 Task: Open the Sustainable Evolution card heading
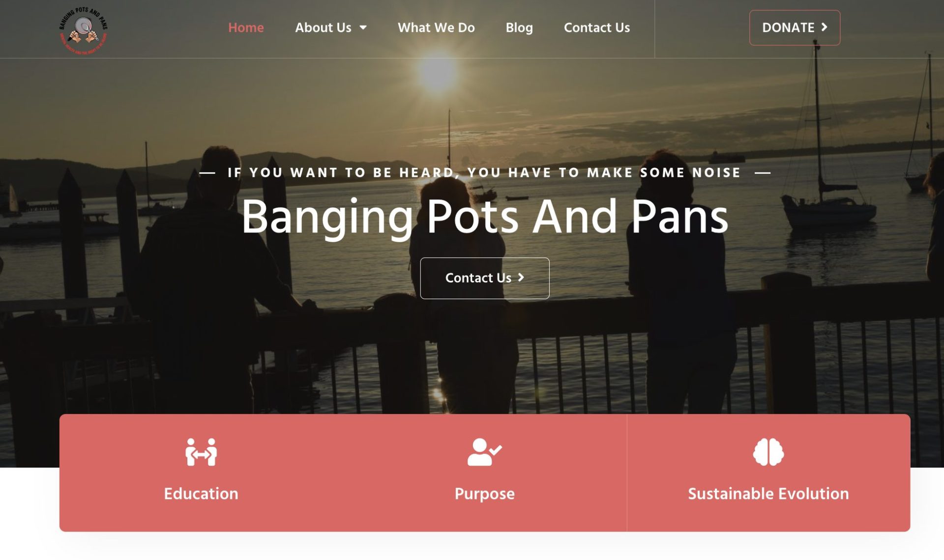[768, 494]
